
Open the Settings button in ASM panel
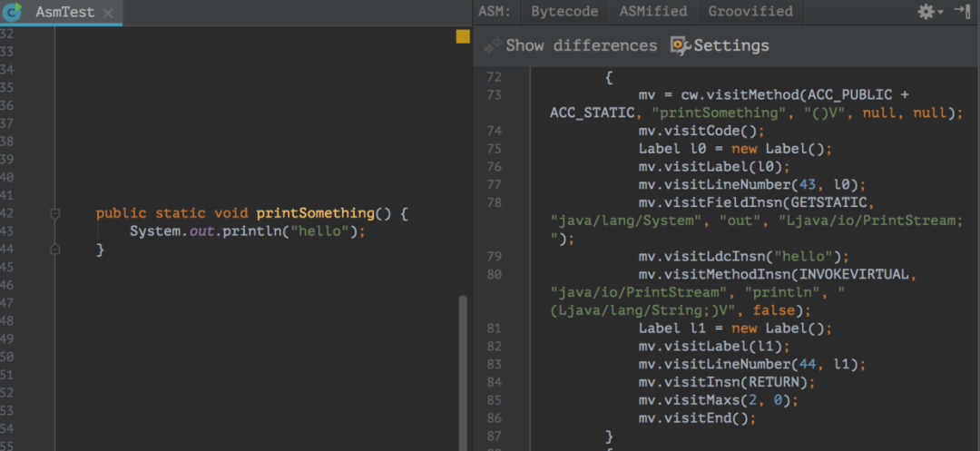point(720,45)
